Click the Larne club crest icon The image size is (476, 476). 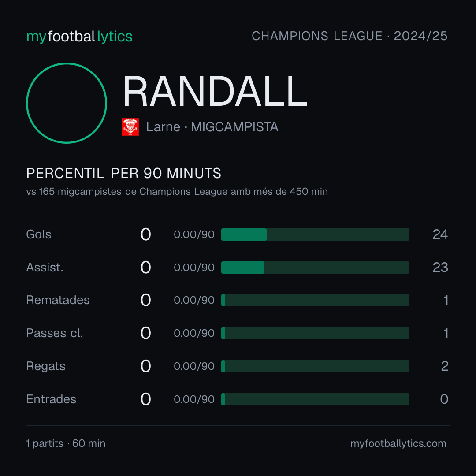coord(130,127)
